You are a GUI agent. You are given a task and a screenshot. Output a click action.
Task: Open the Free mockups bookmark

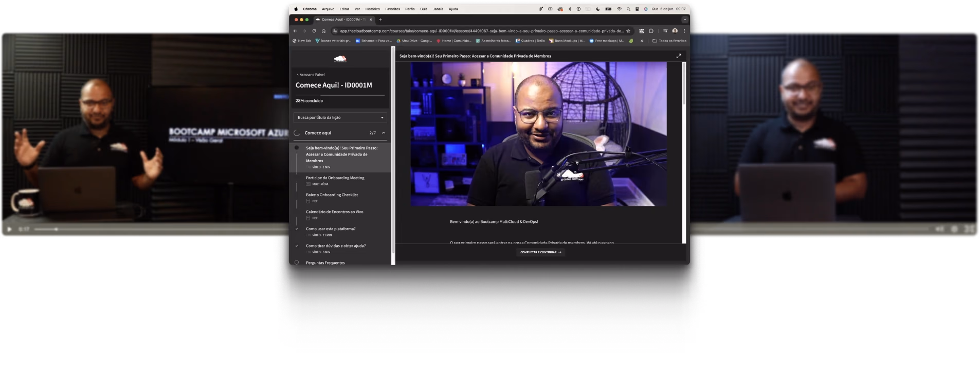click(x=607, y=41)
